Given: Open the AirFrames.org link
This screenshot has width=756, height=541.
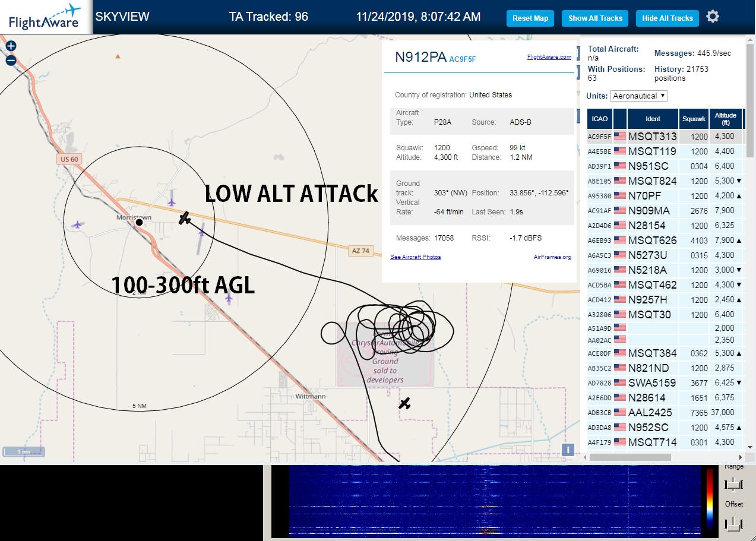Looking at the screenshot, I should (x=552, y=257).
